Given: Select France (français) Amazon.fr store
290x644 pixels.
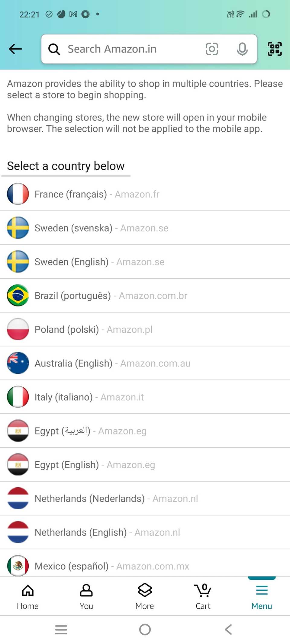Looking at the screenshot, I should point(97,194).
